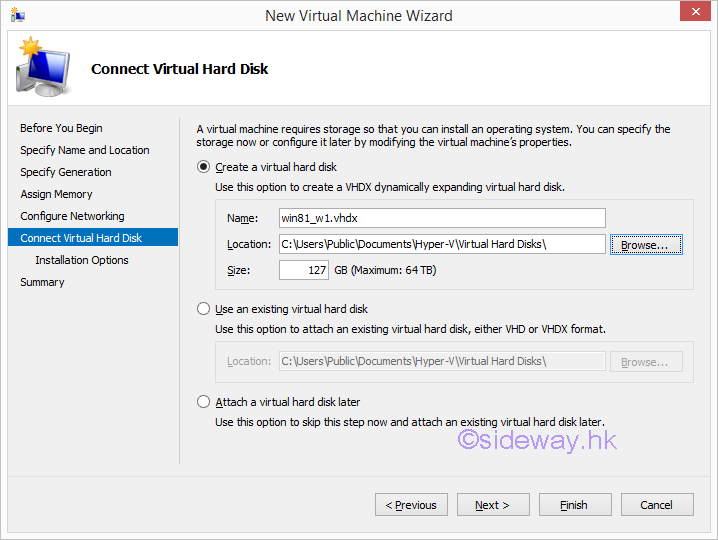The width and height of the screenshot is (718, 540).
Task: Click the Size field showing 127
Action: coord(304,270)
